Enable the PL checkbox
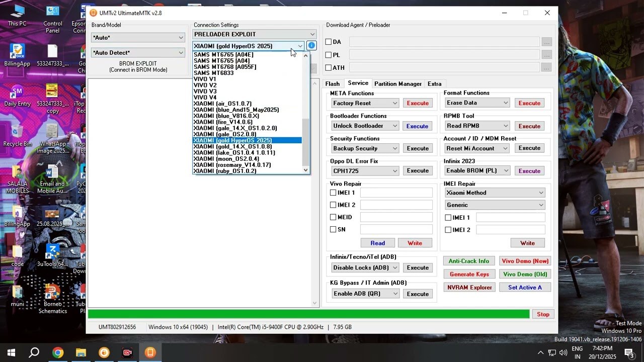644x362 pixels. 329,55
